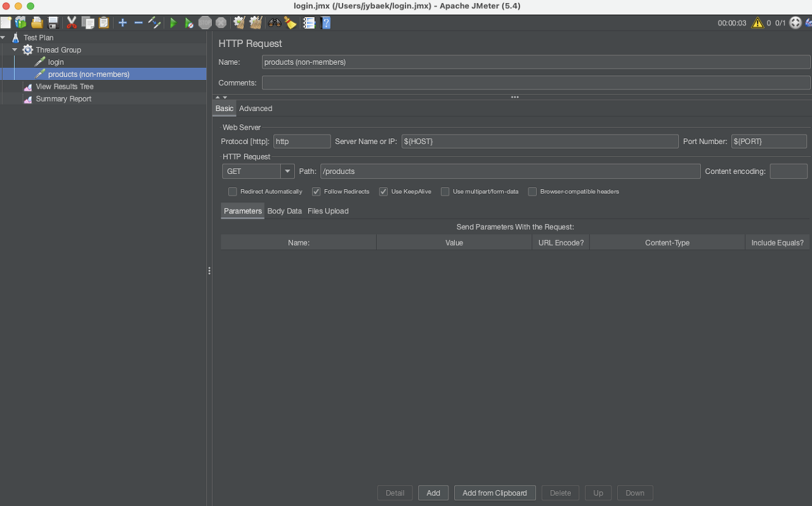
Task: Open Help question mark icon
Action: coord(325,23)
